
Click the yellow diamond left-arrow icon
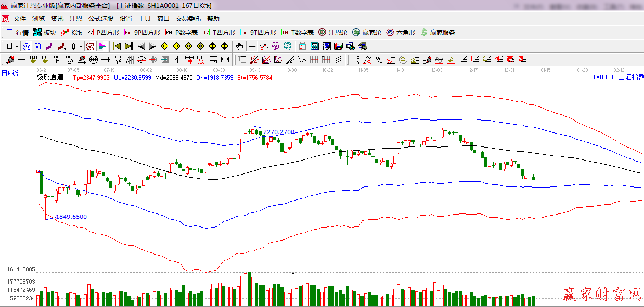pyautogui.click(x=165, y=46)
